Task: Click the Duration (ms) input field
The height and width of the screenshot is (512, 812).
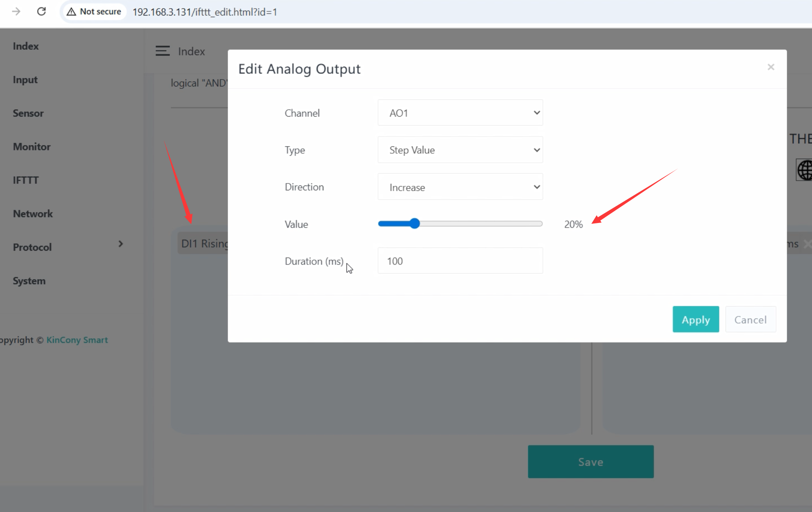Action: coord(460,261)
